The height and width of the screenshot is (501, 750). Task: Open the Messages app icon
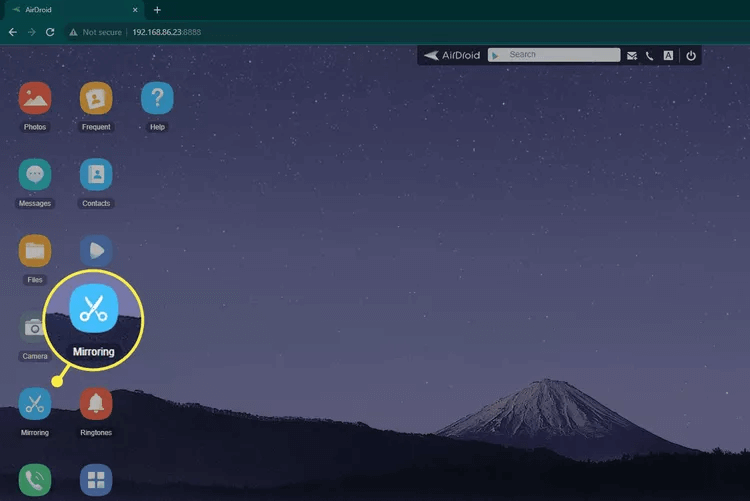35,175
